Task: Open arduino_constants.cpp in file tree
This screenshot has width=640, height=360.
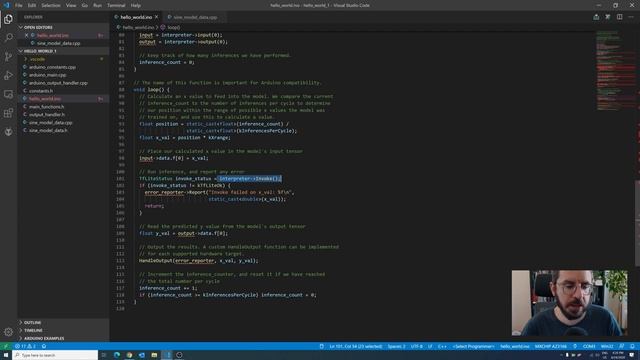Action: pyautogui.click(x=52, y=67)
